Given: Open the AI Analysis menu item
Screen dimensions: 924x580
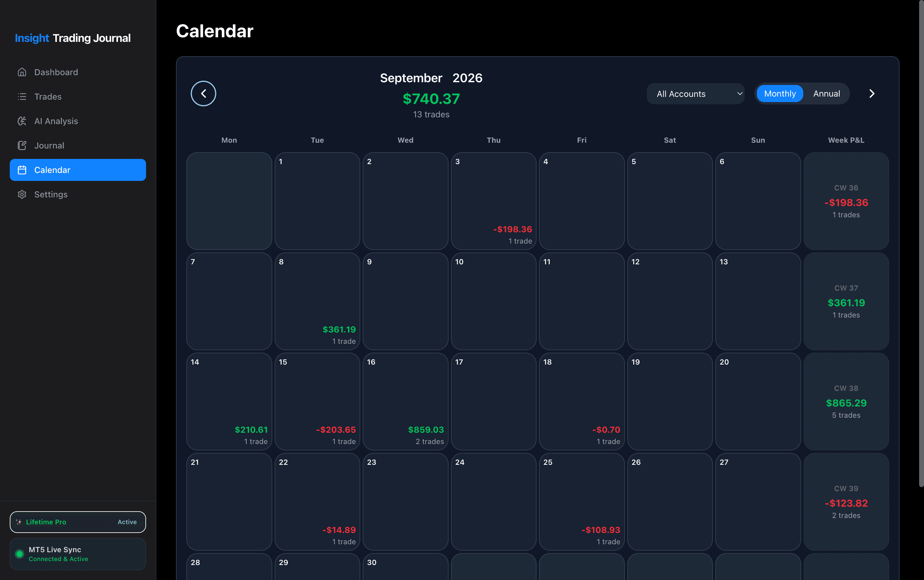Looking at the screenshot, I should (x=78, y=121).
